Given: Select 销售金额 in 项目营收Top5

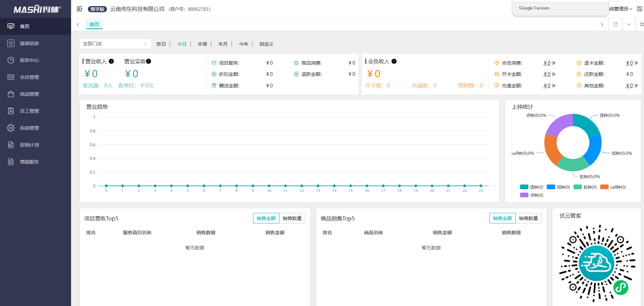Looking at the screenshot, I should [x=266, y=218].
